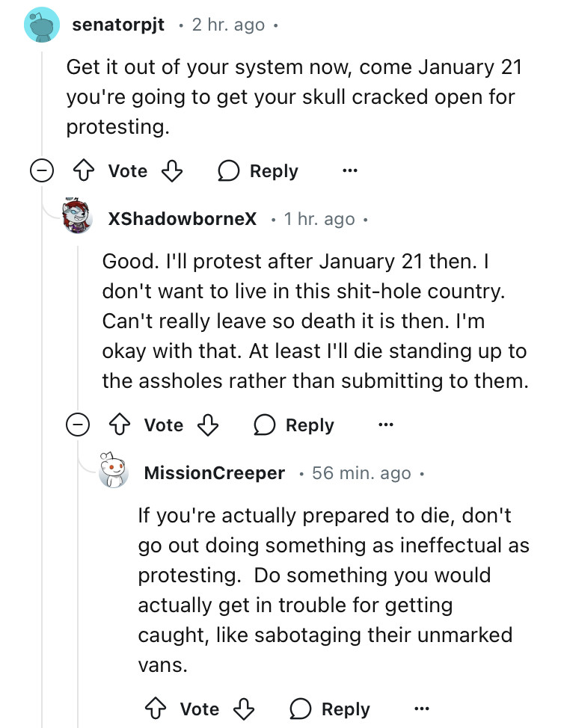This screenshot has height=728, width=561.
Task: Open more options on MissionCreeper's comment
Action: coord(421,709)
